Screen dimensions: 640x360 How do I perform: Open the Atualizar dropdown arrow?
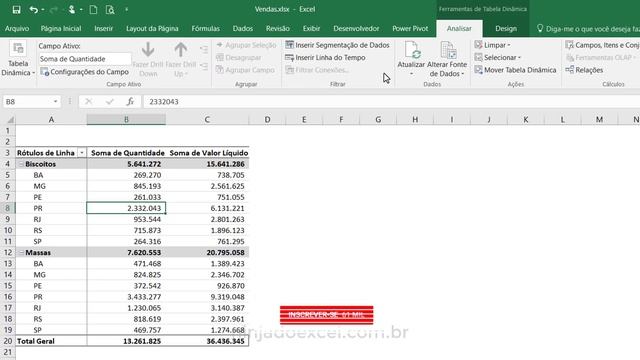coord(411,74)
